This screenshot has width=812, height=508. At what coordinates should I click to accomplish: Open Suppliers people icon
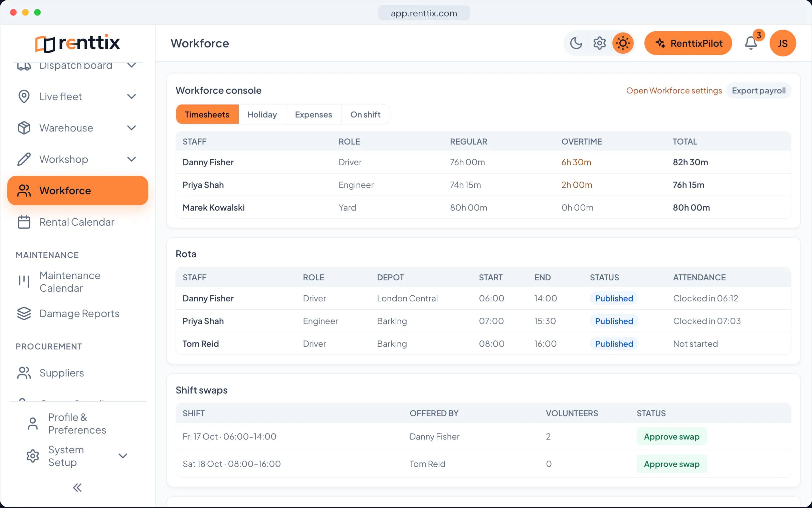coord(24,373)
